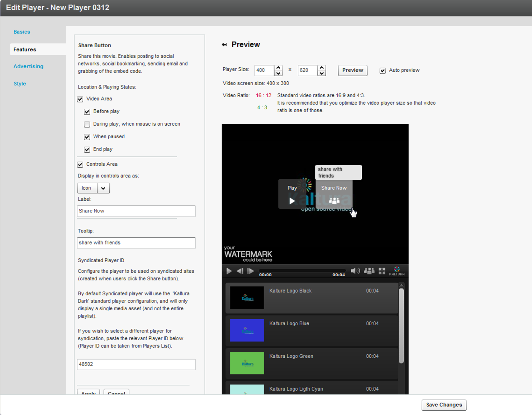Toggle fullscreen icon in the player controls
The height and width of the screenshot is (415, 532).
pyautogui.click(x=382, y=271)
